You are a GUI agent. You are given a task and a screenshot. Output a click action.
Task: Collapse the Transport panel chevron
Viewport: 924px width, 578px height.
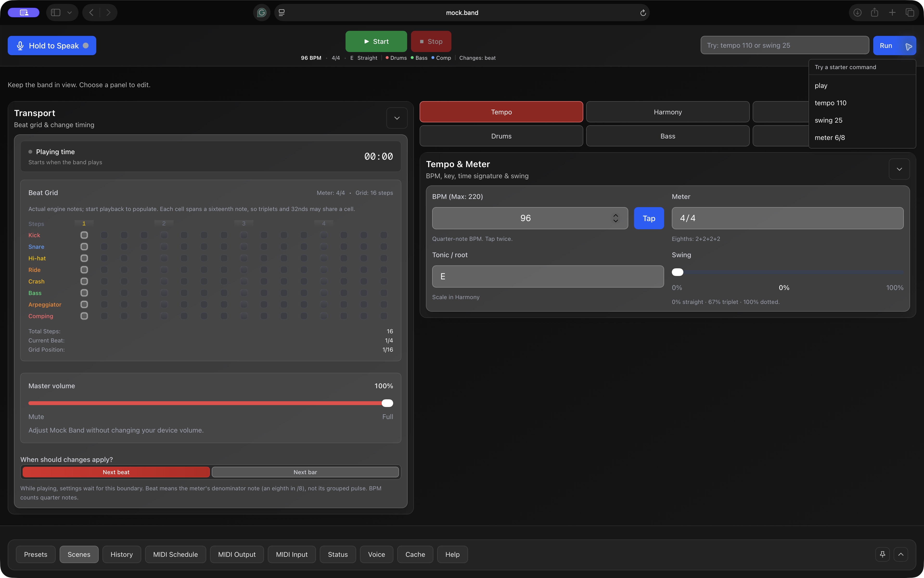coord(397,118)
